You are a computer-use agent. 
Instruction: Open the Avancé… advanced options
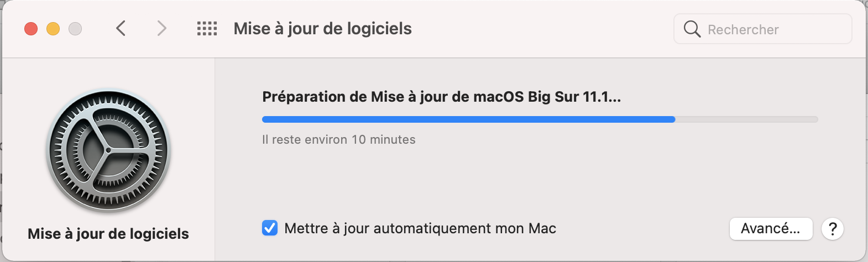771,228
